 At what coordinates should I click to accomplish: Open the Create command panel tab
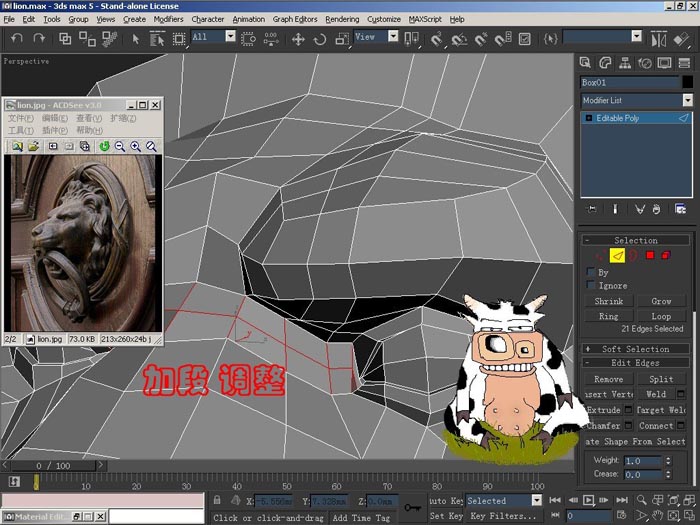(585, 63)
